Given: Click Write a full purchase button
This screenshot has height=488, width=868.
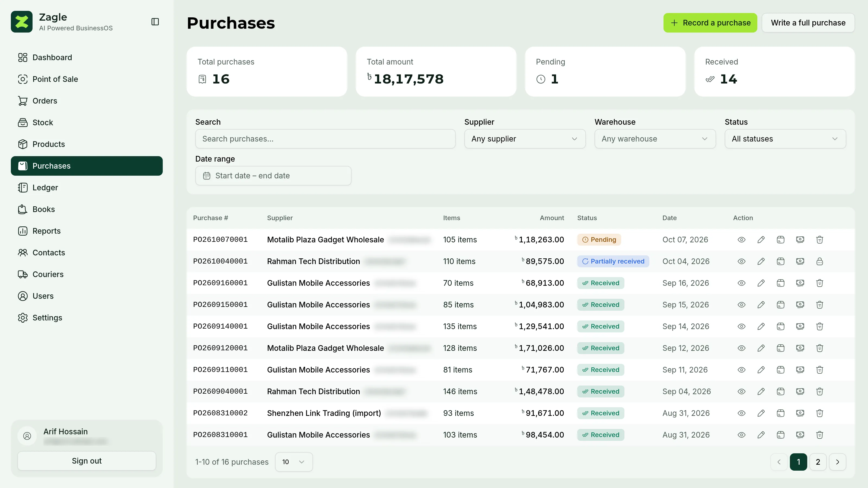Looking at the screenshot, I should pyautogui.click(x=808, y=23).
